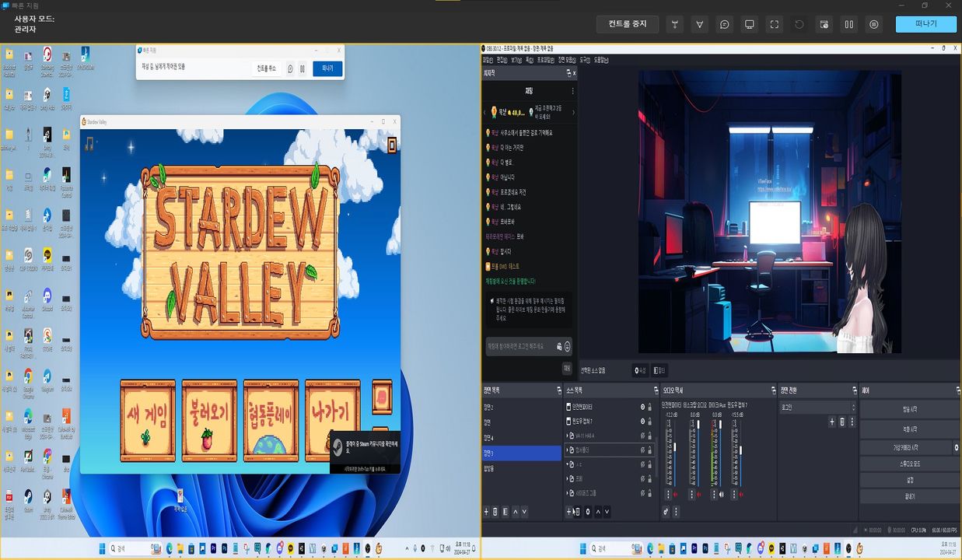
Task: Toggle visibility of 윈도우 캡쳐 7 source
Action: 642,421
